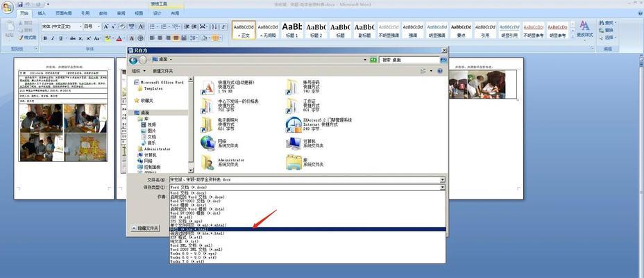The height and width of the screenshot is (278, 644).
Task: Click the numbered list icon
Action: point(165,26)
